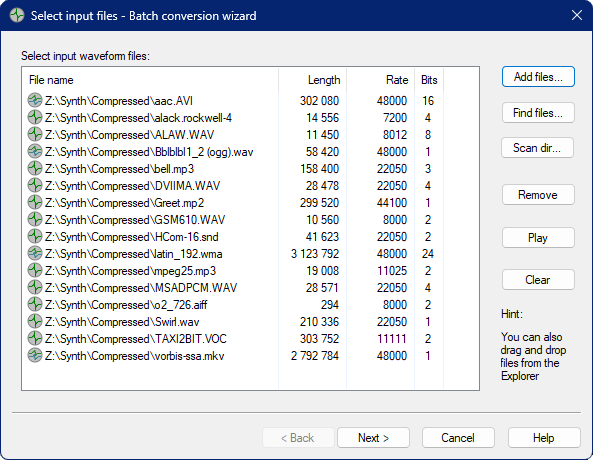
Task: Click the icon next to GSM610.WAV
Action: pyautogui.click(x=35, y=219)
